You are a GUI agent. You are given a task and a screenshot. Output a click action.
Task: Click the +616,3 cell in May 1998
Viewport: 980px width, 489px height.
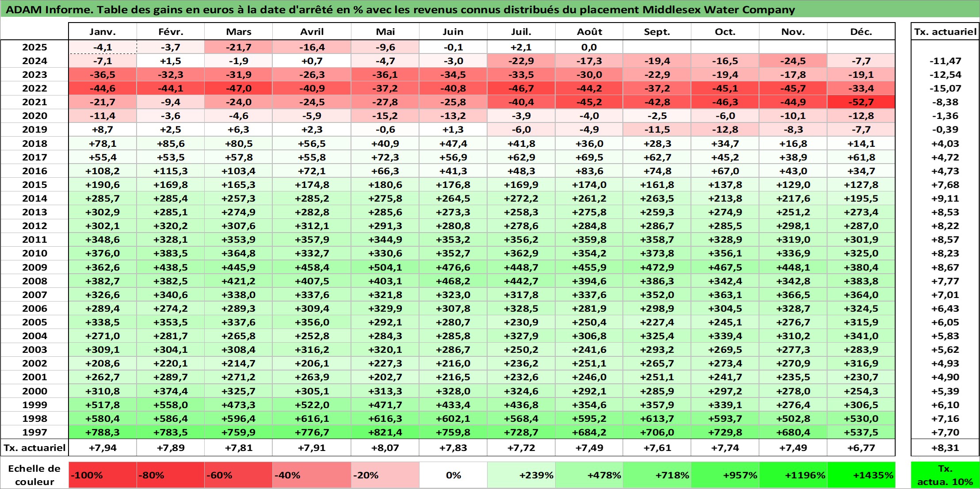click(385, 418)
